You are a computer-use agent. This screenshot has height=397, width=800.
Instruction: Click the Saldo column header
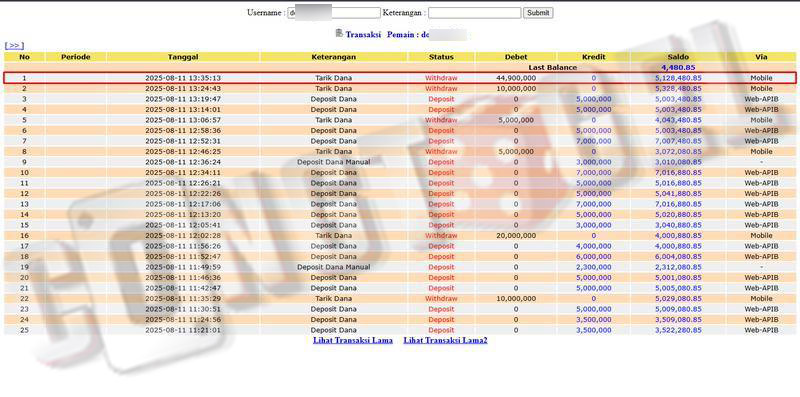pyautogui.click(x=678, y=57)
